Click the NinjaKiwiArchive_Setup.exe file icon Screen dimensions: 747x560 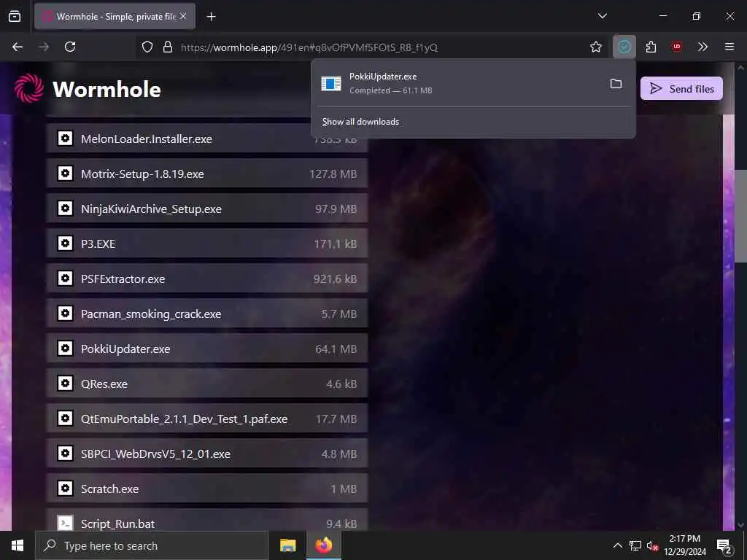point(65,209)
